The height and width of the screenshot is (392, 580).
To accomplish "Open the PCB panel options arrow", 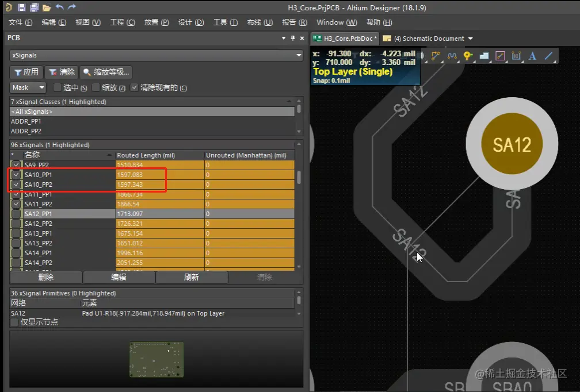I will pos(284,38).
